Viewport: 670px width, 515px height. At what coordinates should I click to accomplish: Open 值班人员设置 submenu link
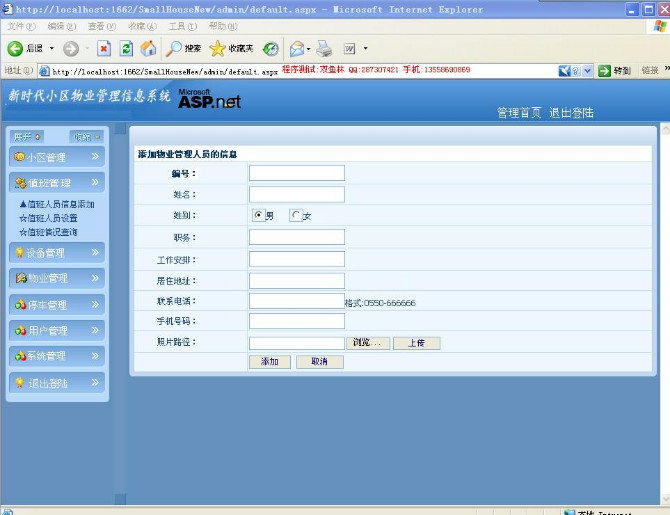click(48, 218)
